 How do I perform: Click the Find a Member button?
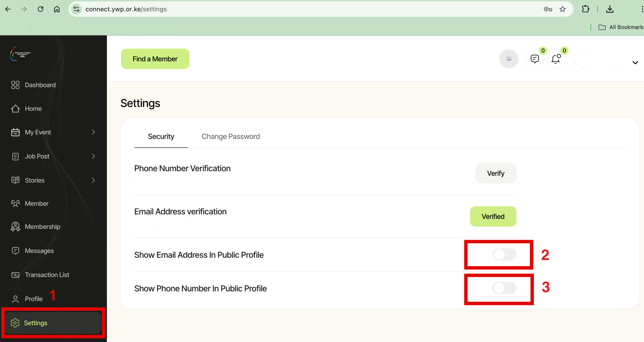pyautogui.click(x=155, y=59)
